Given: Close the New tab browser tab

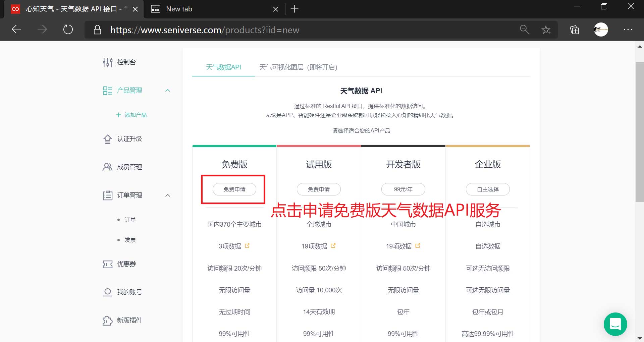Looking at the screenshot, I should point(275,9).
